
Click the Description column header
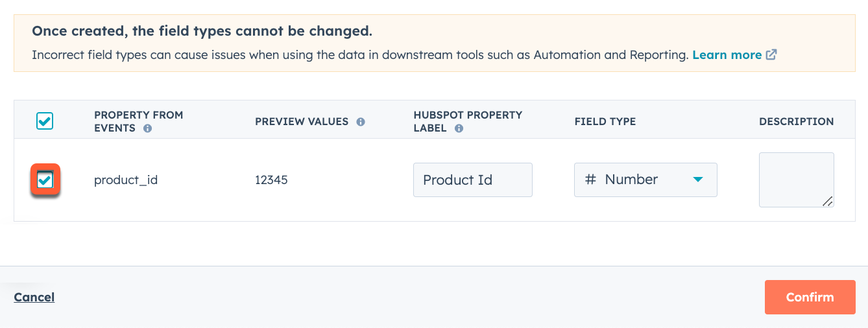797,121
